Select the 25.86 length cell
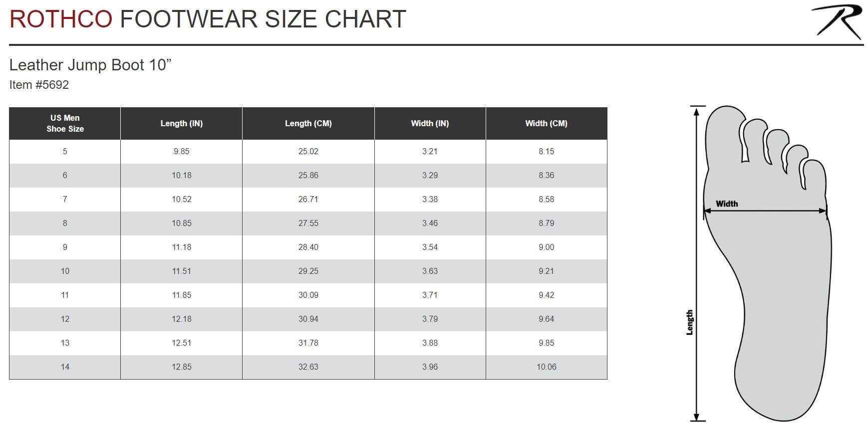Viewport: 868px width, 430px height. point(308,175)
